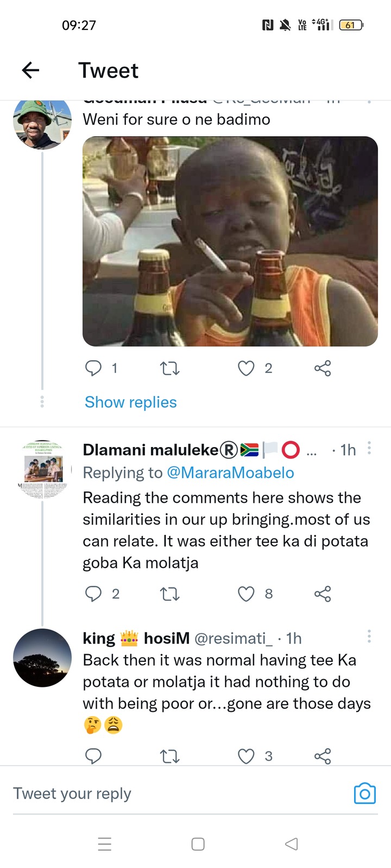This screenshot has height=868, width=391.
Task: Retweet king hosiM's tweet
Action: pos(170,756)
